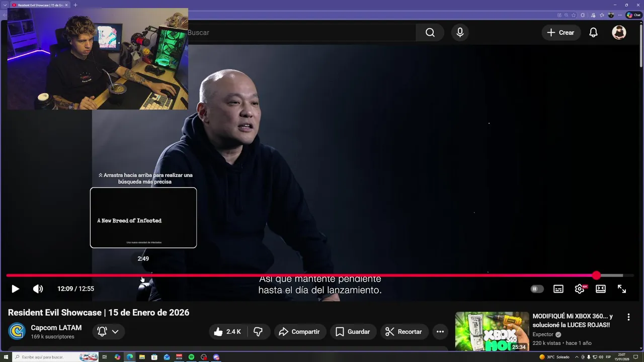644x362 pixels.
Task: Play the Resident Evil Showcase video
Action: pyautogui.click(x=15, y=289)
